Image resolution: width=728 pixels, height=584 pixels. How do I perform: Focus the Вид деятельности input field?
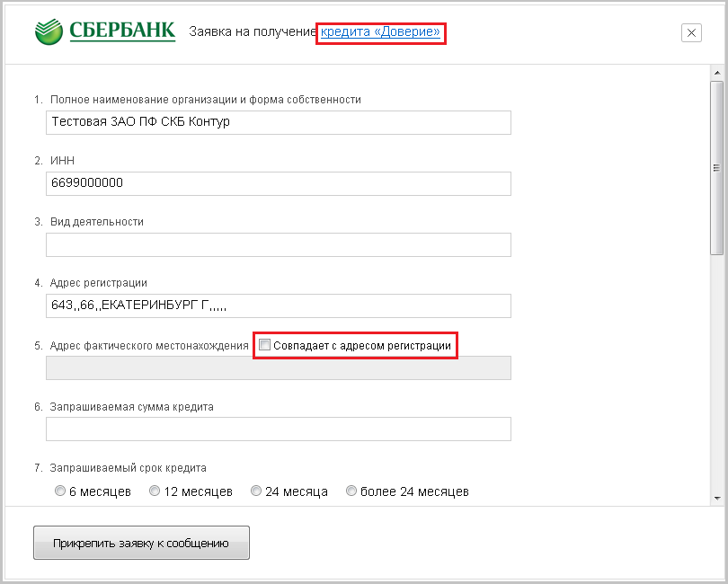click(x=279, y=244)
